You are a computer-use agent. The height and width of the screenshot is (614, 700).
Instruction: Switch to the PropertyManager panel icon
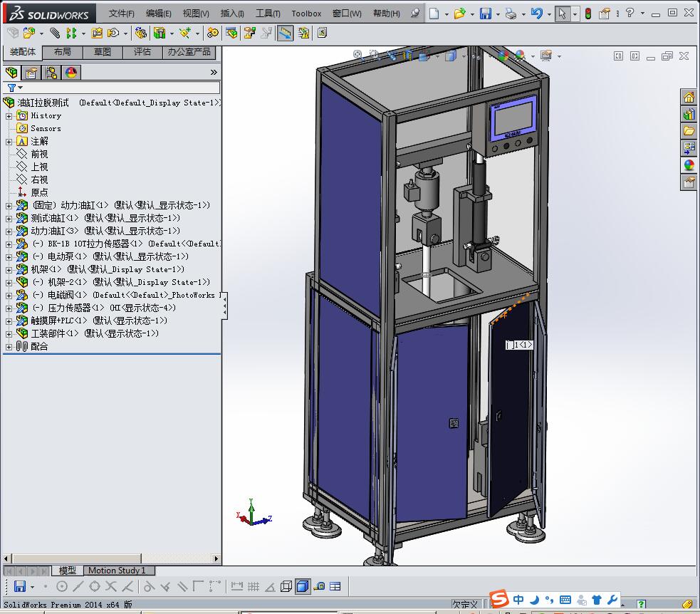pos(31,73)
